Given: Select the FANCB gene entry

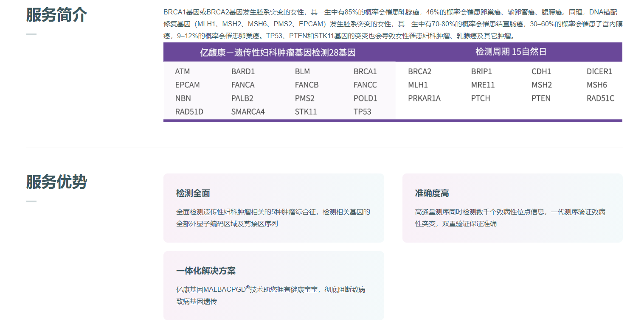Looking at the screenshot, I should pyautogui.click(x=307, y=85).
